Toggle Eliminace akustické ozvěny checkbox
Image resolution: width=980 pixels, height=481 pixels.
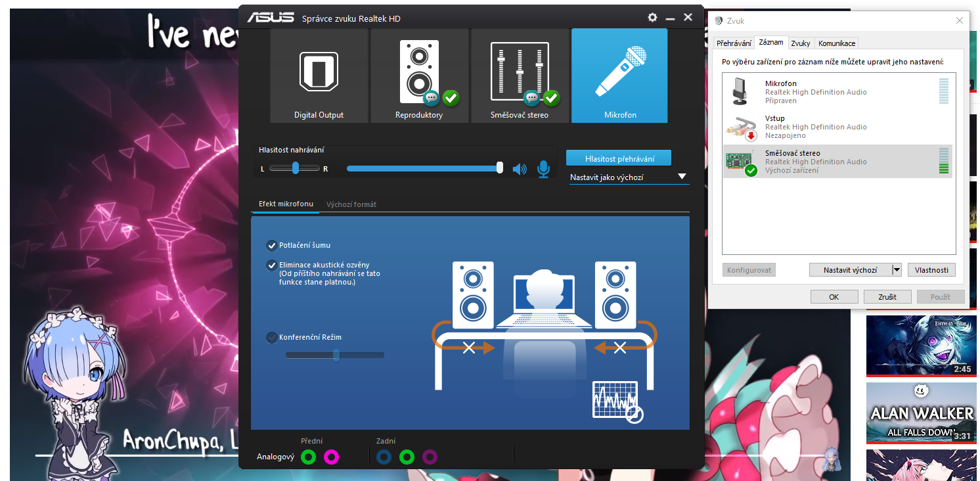271,265
